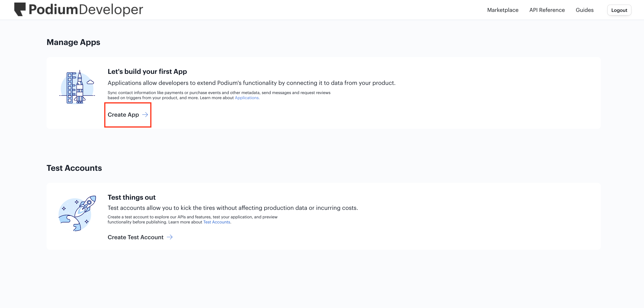Click the "Applications allow developers to extend" sentence
This screenshot has width=644, height=308.
point(252,83)
